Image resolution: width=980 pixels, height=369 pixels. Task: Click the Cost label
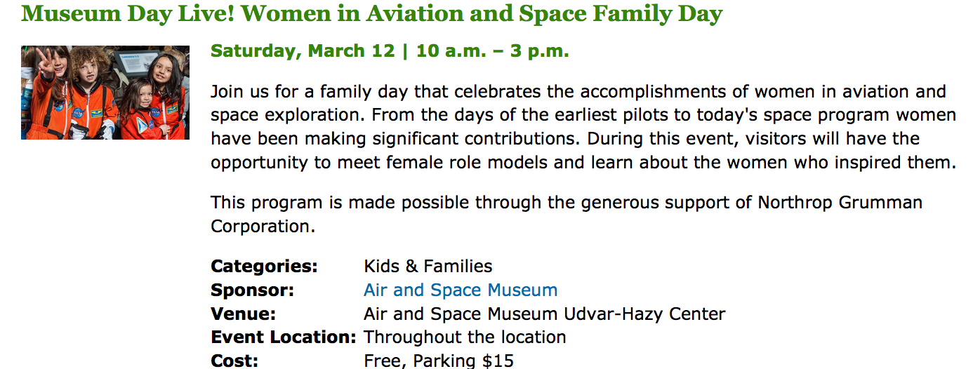tap(234, 361)
